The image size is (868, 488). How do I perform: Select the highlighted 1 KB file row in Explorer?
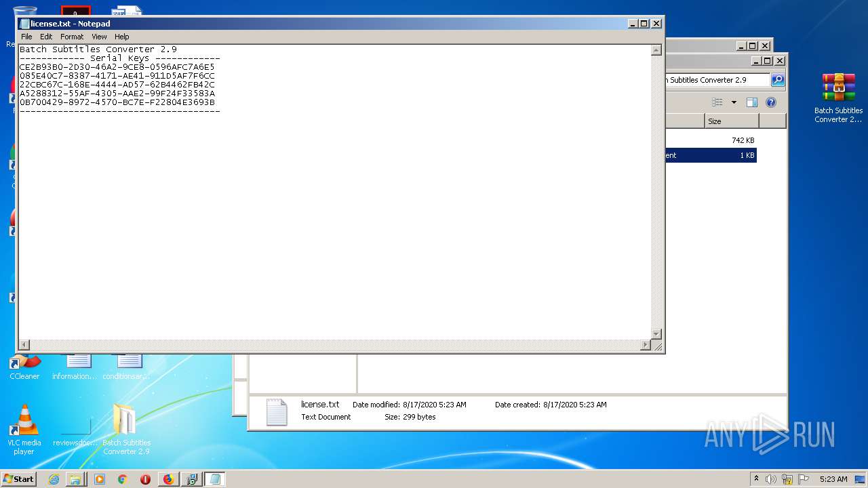click(711, 155)
